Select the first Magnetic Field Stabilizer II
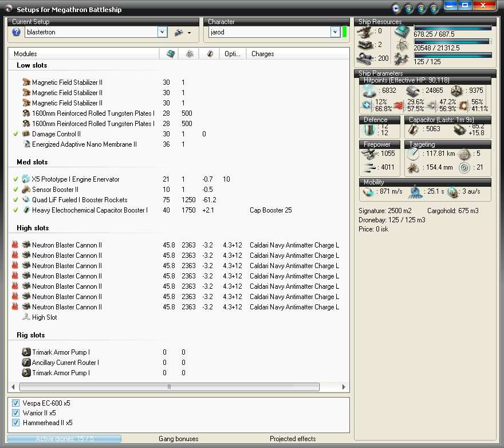 pos(67,82)
